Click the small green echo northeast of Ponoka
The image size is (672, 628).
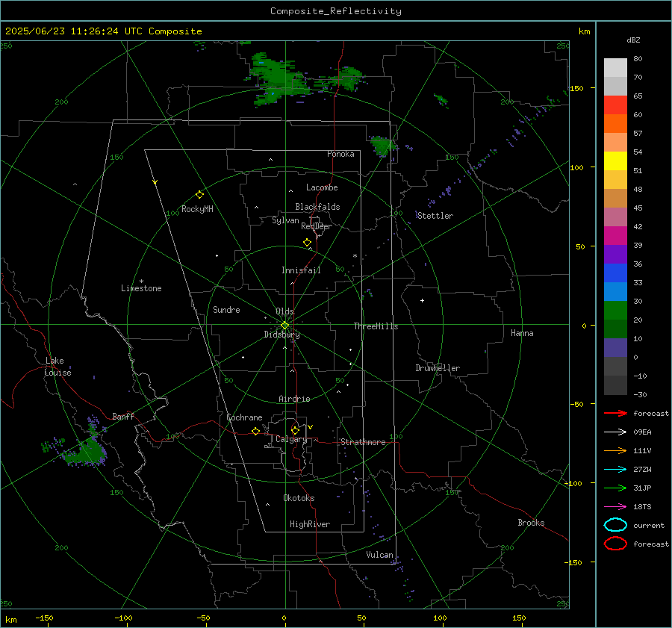click(x=382, y=146)
